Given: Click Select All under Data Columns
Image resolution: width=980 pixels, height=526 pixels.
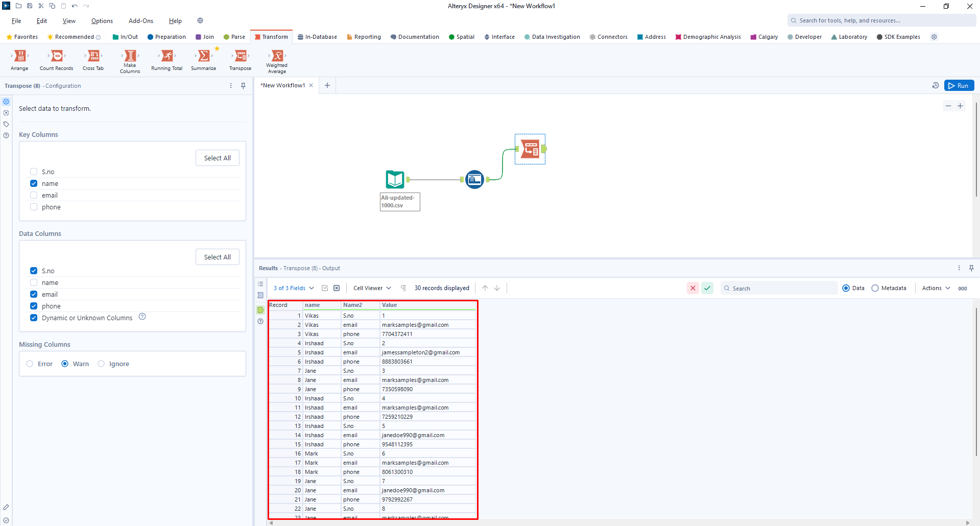Looking at the screenshot, I should click(217, 257).
